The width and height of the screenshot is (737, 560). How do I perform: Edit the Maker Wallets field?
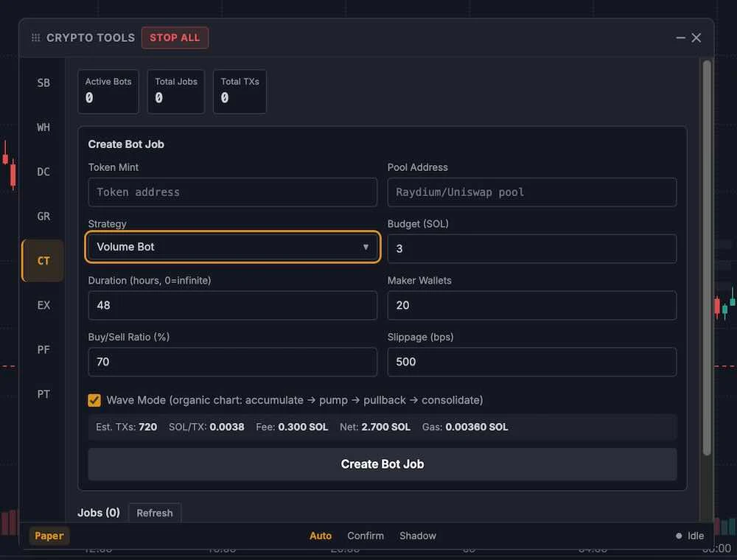[532, 305]
